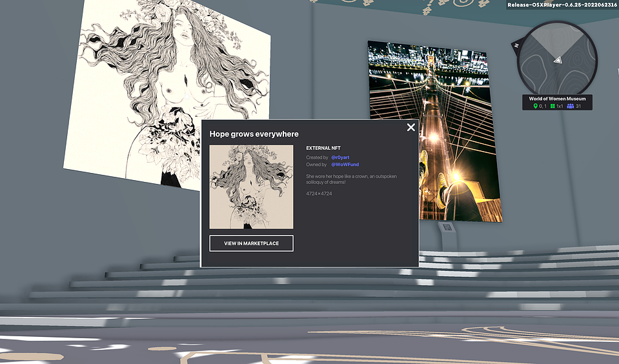Image resolution: width=619 pixels, height=364 pixels.
Task: Click the NFT description text
Action: click(351, 179)
